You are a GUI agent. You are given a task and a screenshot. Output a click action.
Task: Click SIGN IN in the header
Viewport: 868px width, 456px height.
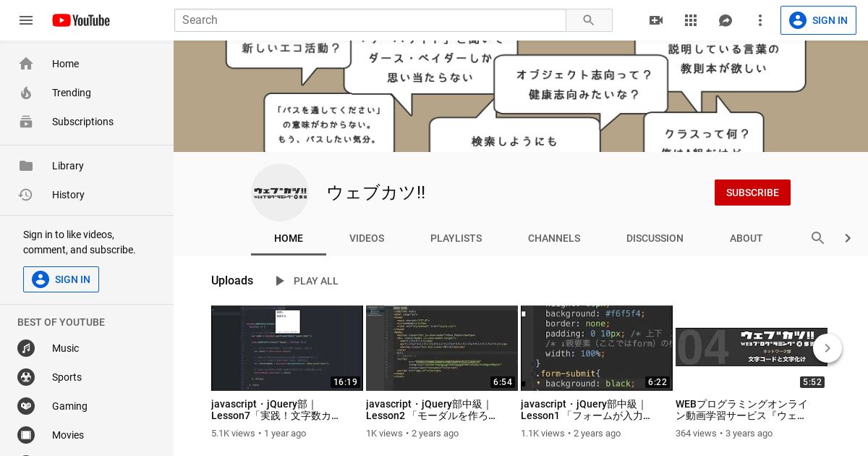pos(818,20)
